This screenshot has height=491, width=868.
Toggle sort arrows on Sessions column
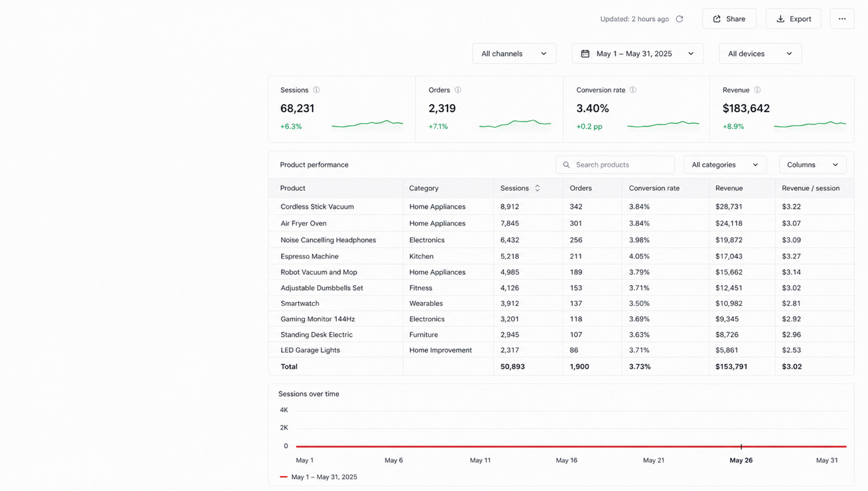[x=538, y=188]
